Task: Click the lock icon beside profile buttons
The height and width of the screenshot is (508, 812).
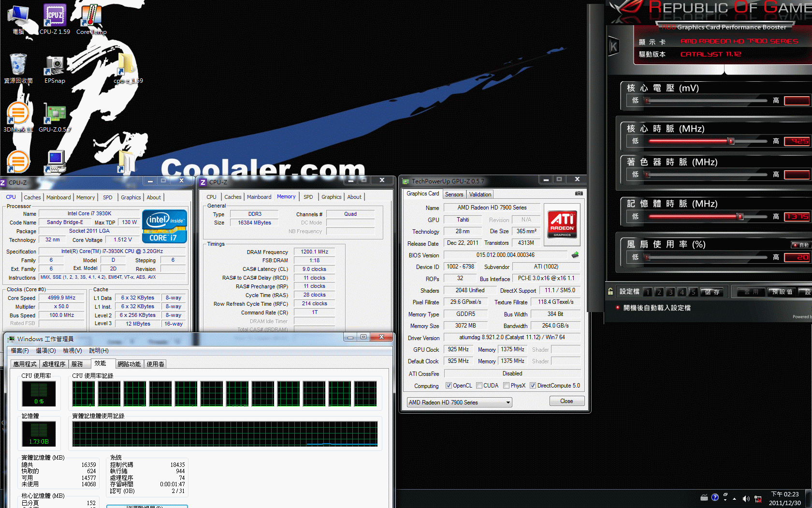Action: [x=610, y=291]
